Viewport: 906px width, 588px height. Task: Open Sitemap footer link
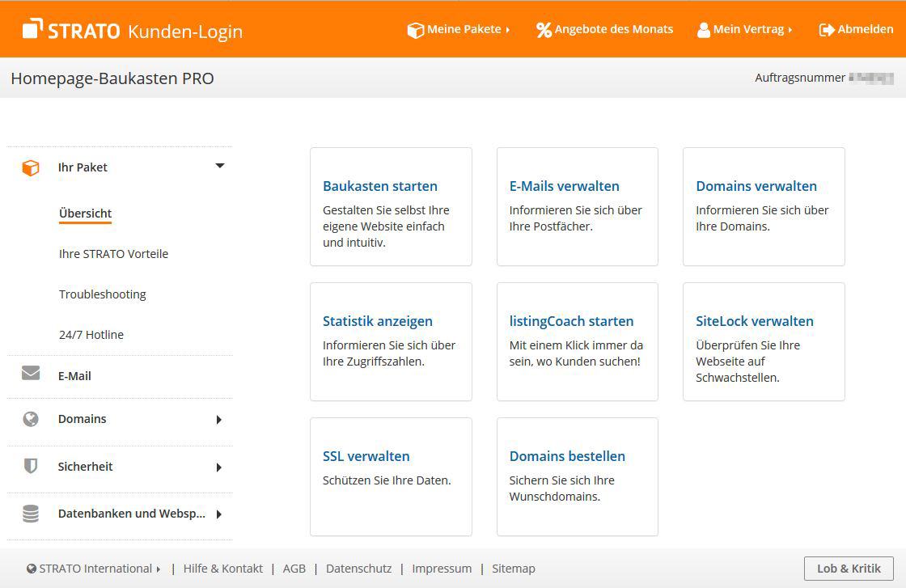[513, 569]
